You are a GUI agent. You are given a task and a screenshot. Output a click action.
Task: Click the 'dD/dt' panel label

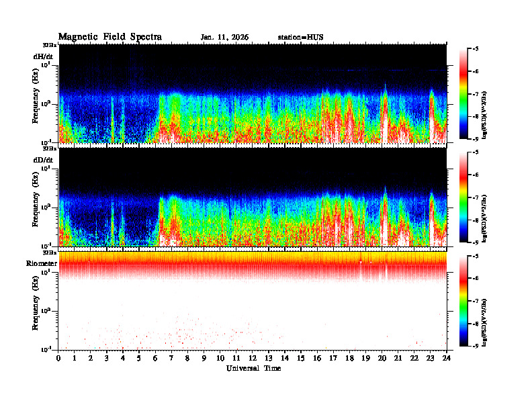point(43,160)
